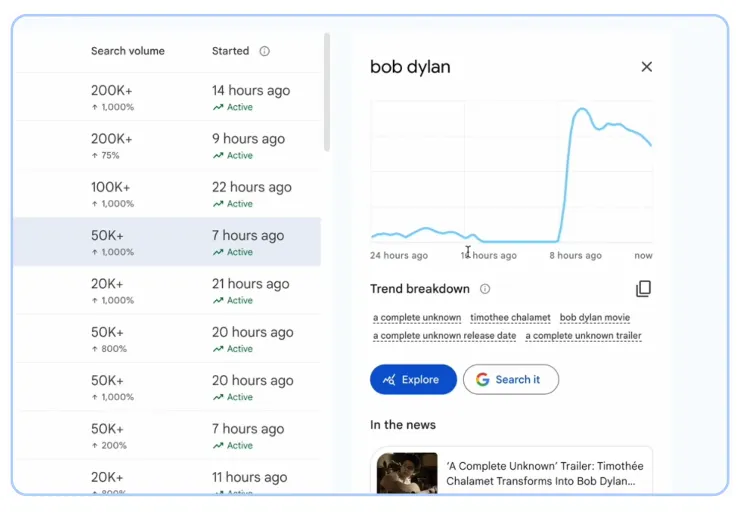Click the Active trend icon in the 21 hours ago row

(218, 300)
